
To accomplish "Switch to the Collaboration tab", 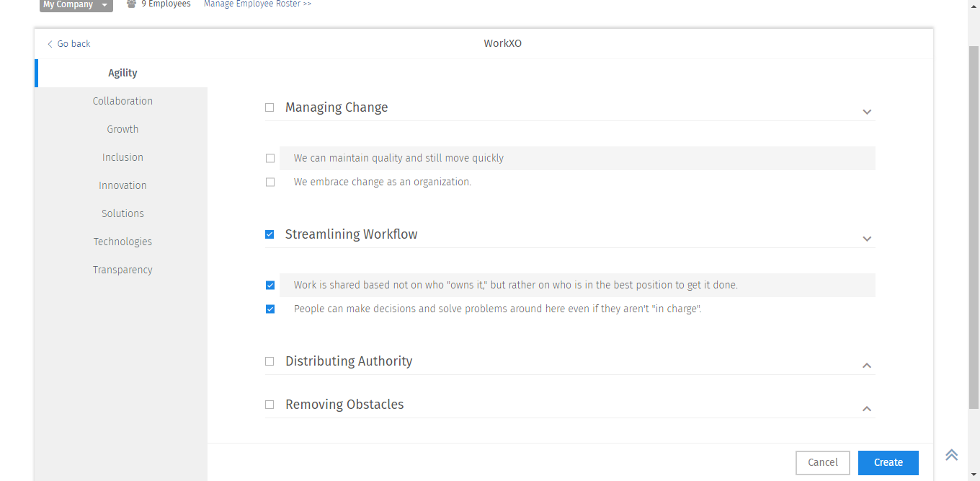I will pyautogui.click(x=122, y=101).
